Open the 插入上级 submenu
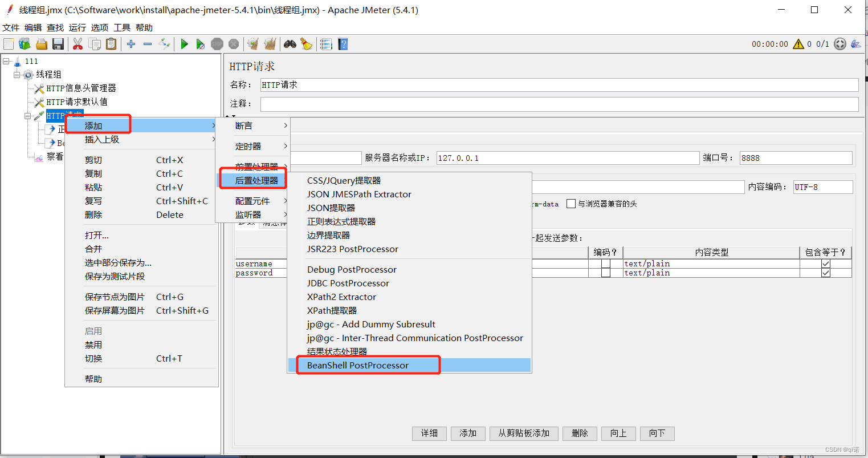Viewport: 868px width, 458px height. pos(141,139)
